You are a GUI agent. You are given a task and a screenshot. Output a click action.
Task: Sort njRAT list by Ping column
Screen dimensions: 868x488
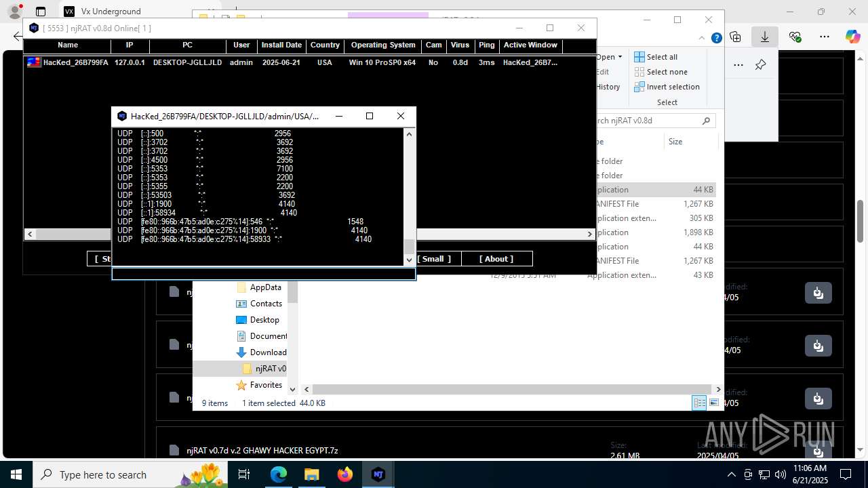pos(486,45)
